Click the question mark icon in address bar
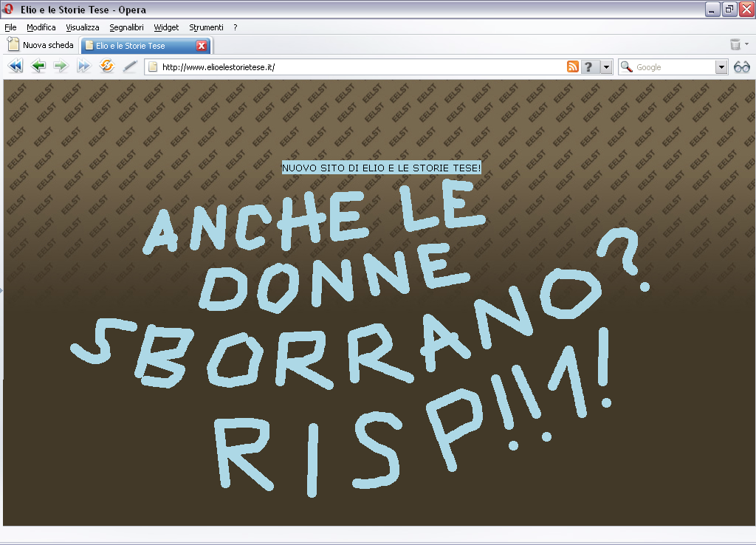This screenshot has height=545, width=756. point(588,66)
